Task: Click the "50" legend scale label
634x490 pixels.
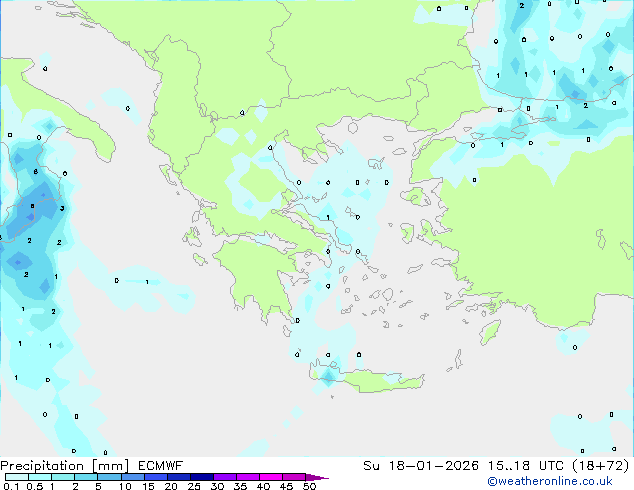Action: [309, 486]
